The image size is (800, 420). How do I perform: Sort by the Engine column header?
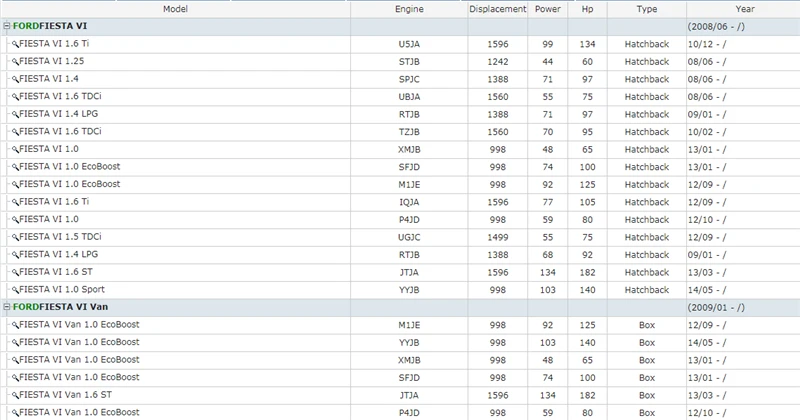coord(409,9)
